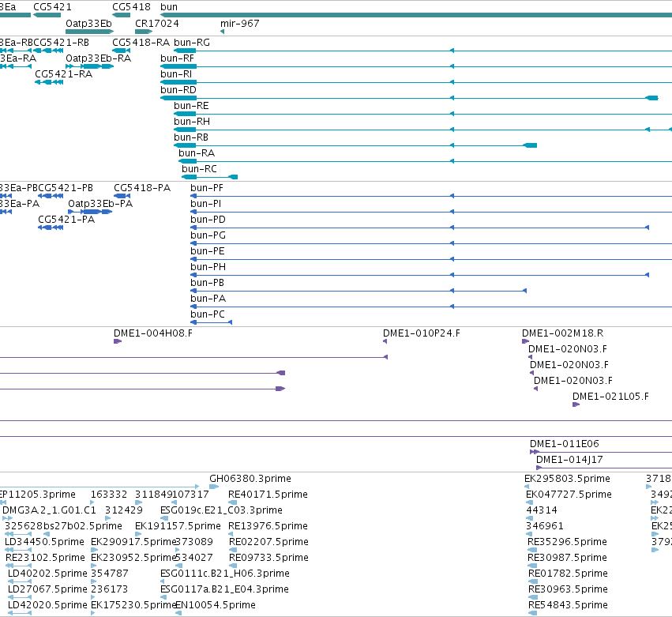The width and height of the screenshot is (672, 617).
Task: Click the bun-PH protein label
Action: tap(208, 267)
